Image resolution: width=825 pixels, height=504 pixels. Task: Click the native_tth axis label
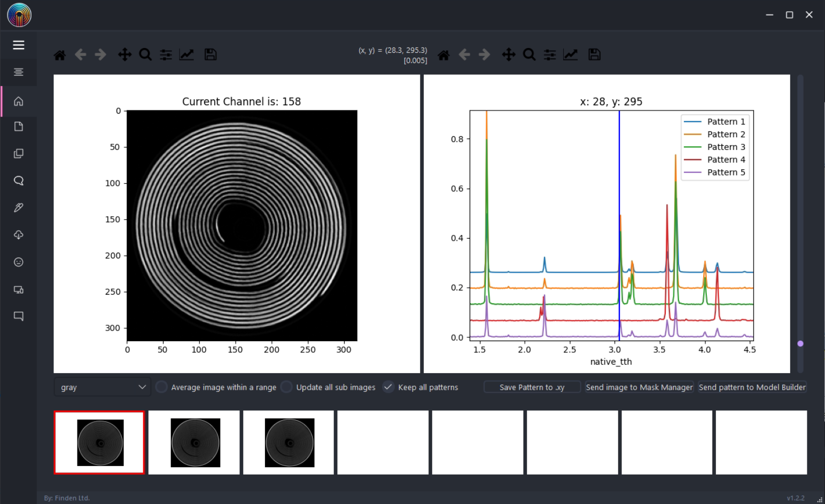tap(611, 361)
